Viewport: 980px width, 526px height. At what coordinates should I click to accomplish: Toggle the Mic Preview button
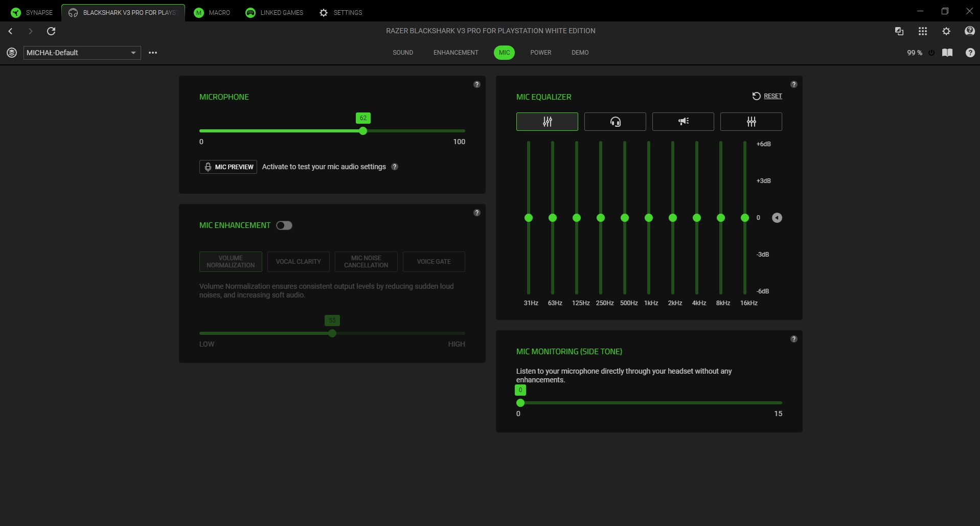228,167
